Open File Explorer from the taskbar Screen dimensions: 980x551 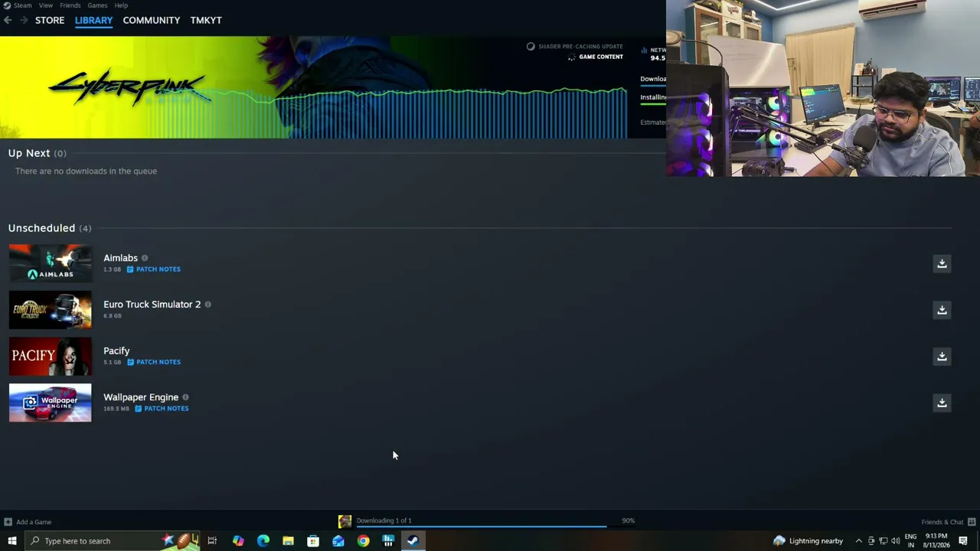tap(288, 541)
